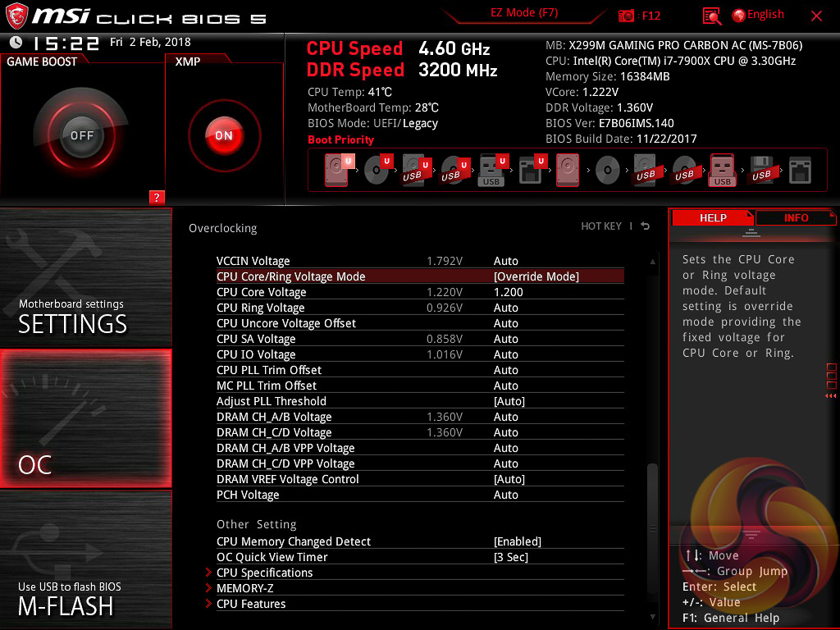
Task: Select the UEFI USB hard disk boot icon
Action: (x=416, y=170)
